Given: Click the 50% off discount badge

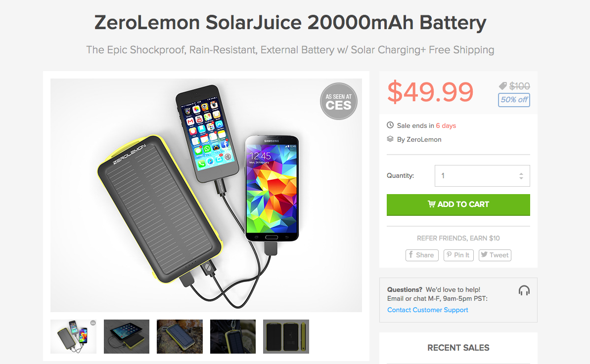Looking at the screenshot, I should click(x=514, y=100).
